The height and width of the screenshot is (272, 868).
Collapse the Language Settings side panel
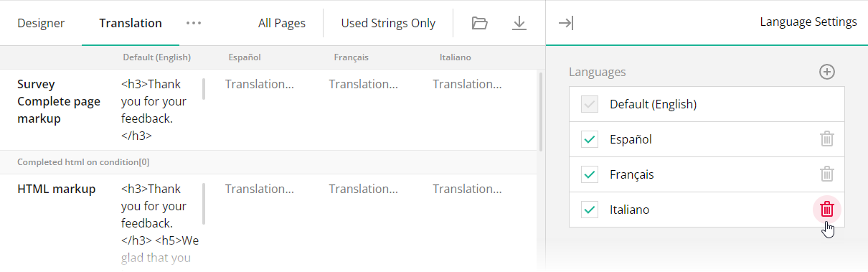click(566, 23)
